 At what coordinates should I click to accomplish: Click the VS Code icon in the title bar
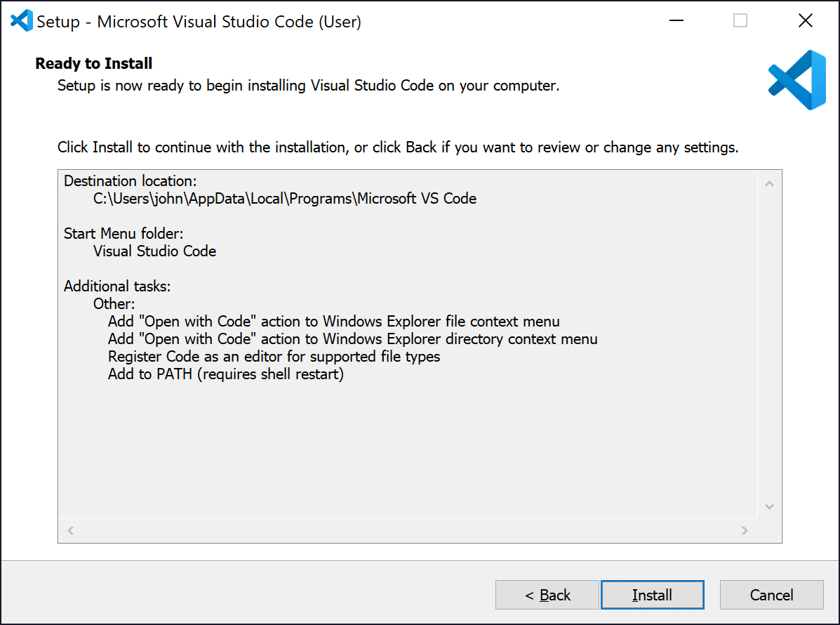(22, 21)
